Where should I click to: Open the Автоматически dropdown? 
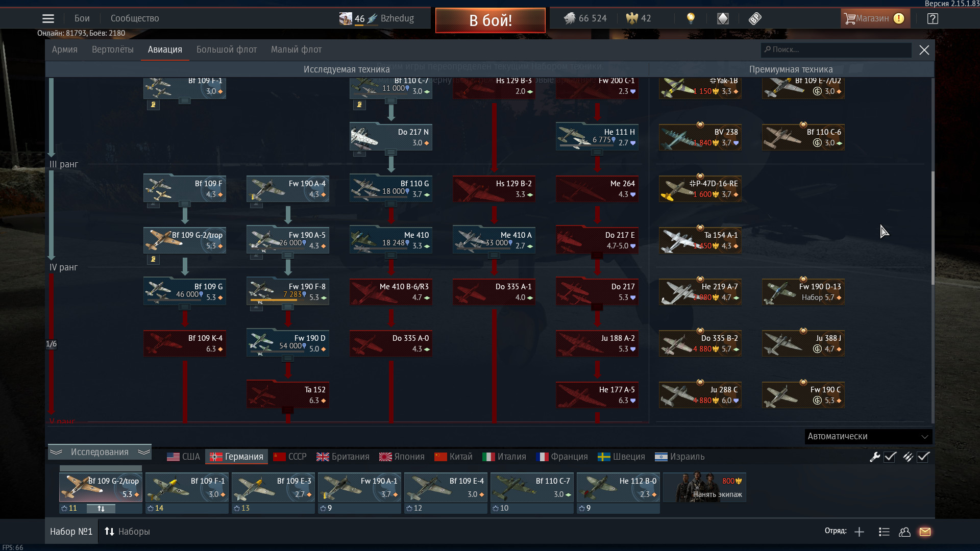point(868,437)
